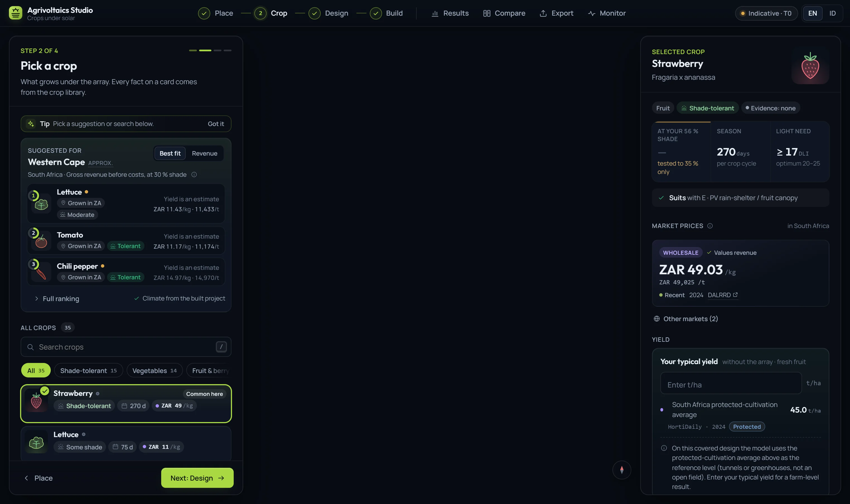
Task: Expand the Full ranking list
Action: click(57, 299)
